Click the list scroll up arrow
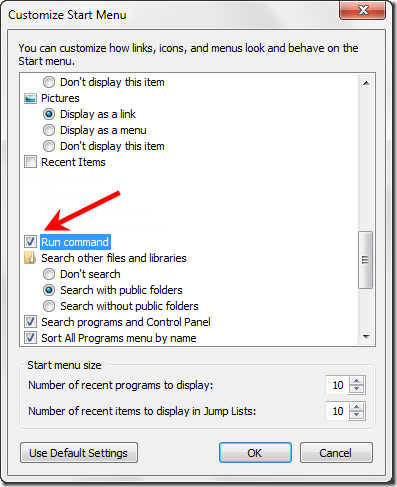 pos(366,83)
